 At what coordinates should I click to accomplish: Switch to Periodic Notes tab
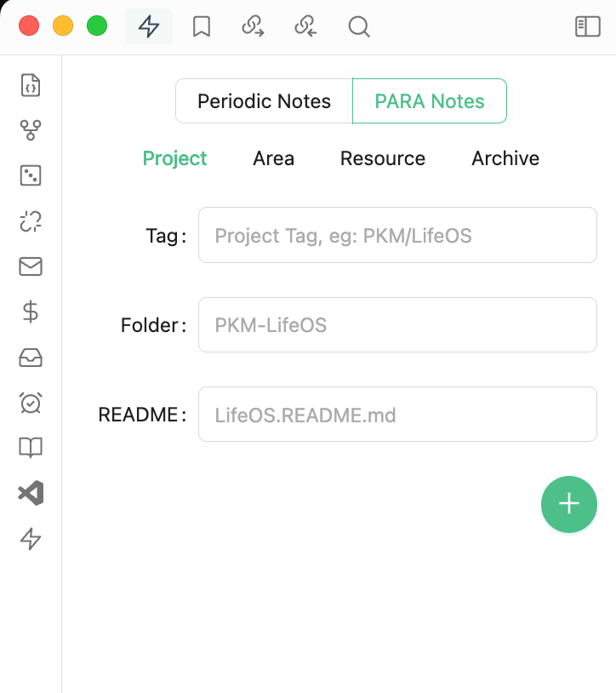point(264,101)
